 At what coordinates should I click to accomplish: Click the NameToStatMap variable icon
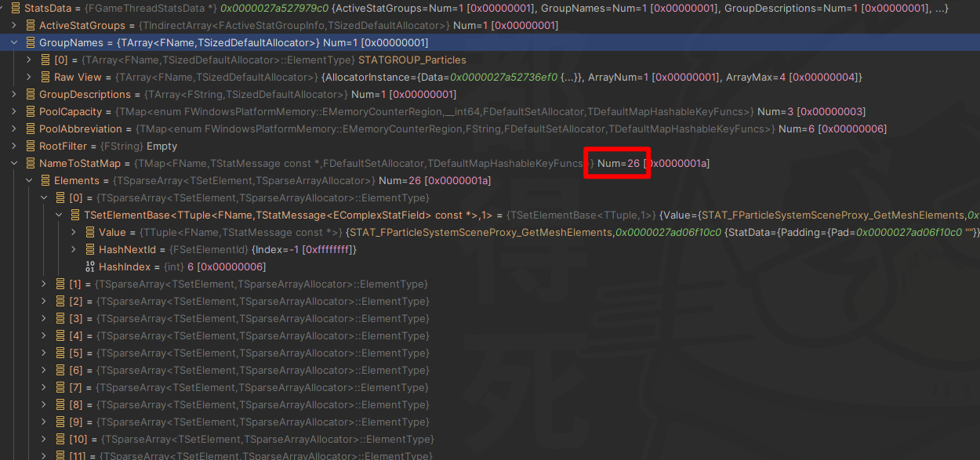click(30, 163)
